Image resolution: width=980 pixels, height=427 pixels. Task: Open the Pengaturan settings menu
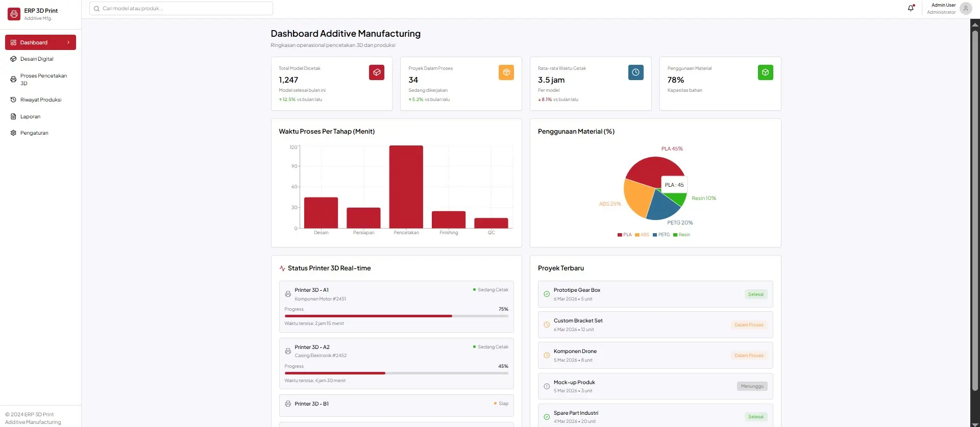(x=34, y=133)
